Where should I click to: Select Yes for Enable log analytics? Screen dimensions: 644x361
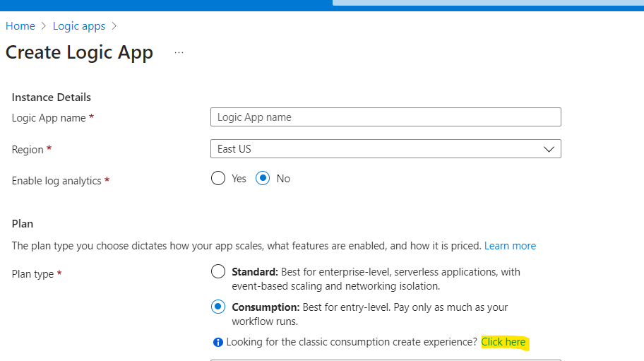[218, 178]
